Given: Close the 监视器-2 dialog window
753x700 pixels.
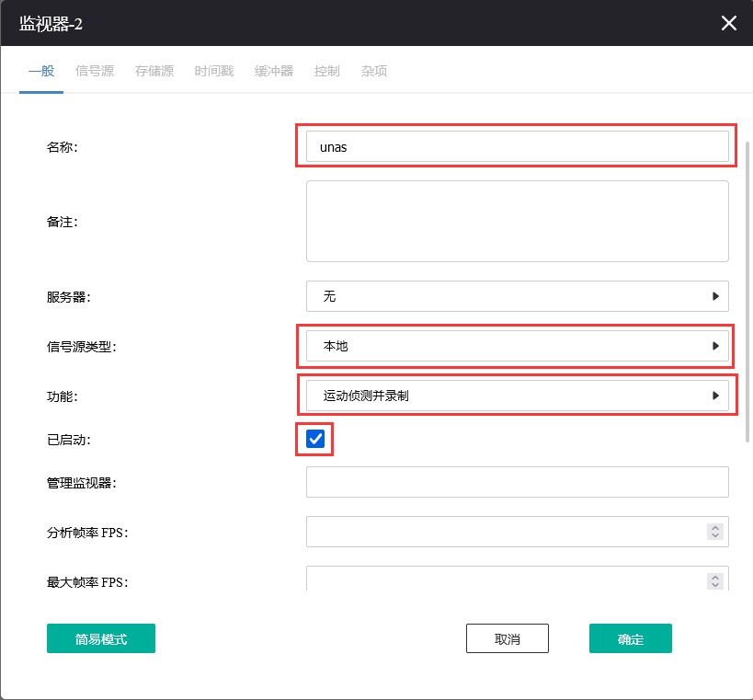Looking at the screenshot, I should pyautogui.click(x=728, y=23).
